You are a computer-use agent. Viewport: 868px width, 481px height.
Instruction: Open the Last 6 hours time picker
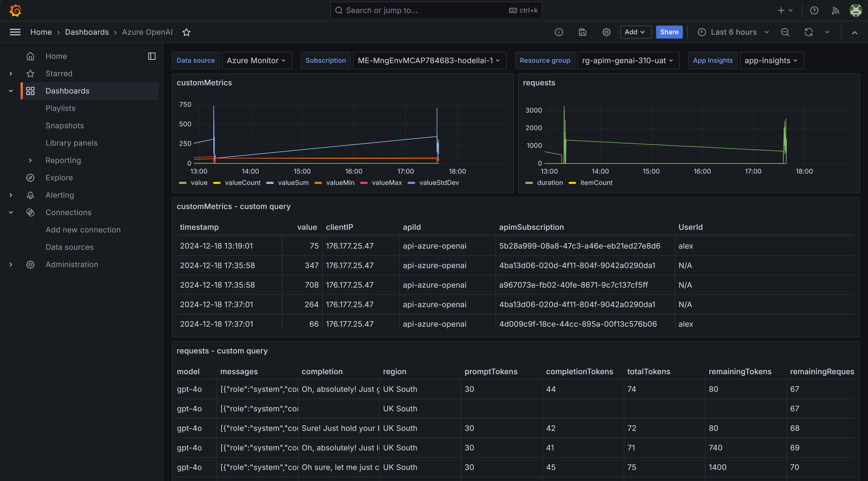tap(733, 32)
